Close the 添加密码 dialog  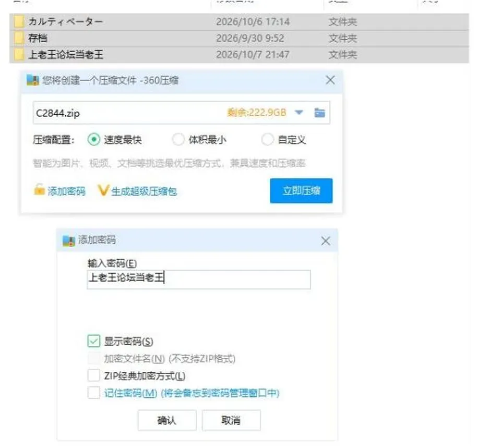pyautogui.click(x=326, y=241)
